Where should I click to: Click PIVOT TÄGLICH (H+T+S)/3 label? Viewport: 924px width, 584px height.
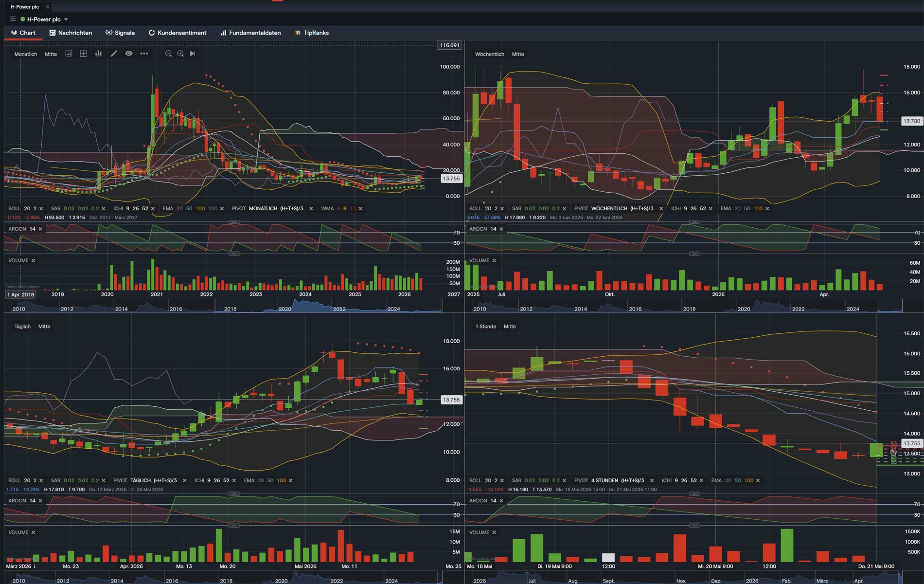click(145, 481)
